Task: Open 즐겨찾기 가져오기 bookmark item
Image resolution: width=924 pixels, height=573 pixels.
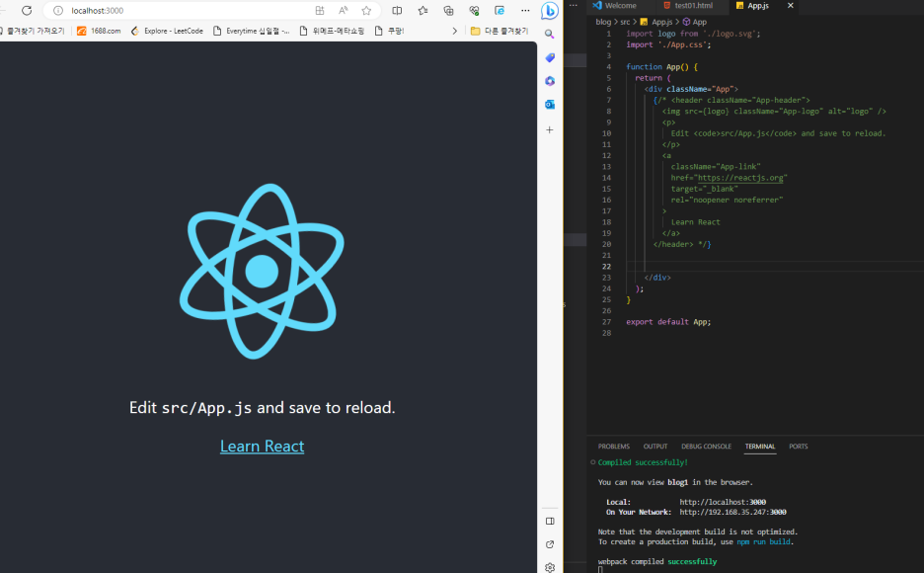Action: coord(33,31)
